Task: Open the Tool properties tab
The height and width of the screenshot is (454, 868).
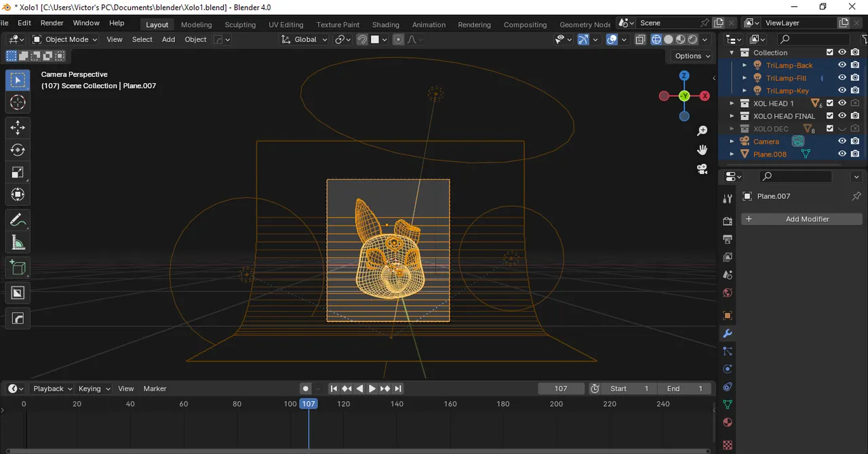Action: coord(728,199)
